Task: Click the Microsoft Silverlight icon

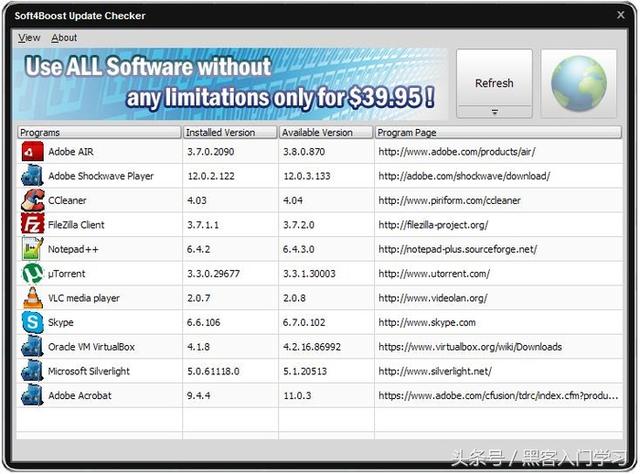Action: pyautogui.click(x=32, y=371)
